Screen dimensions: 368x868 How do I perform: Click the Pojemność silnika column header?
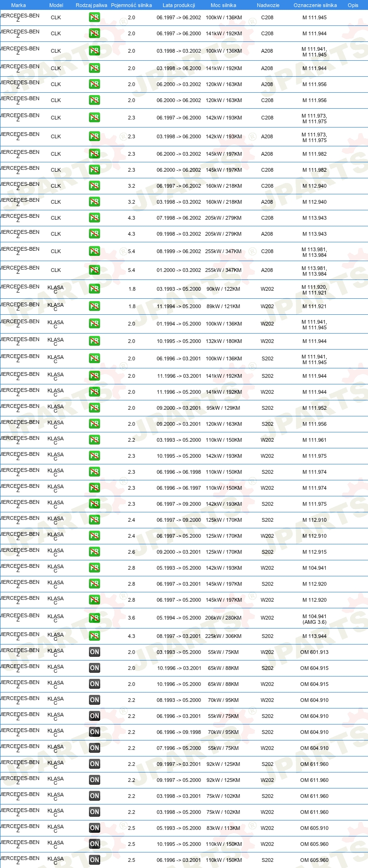pyautogui.click(x=131, y=5)
